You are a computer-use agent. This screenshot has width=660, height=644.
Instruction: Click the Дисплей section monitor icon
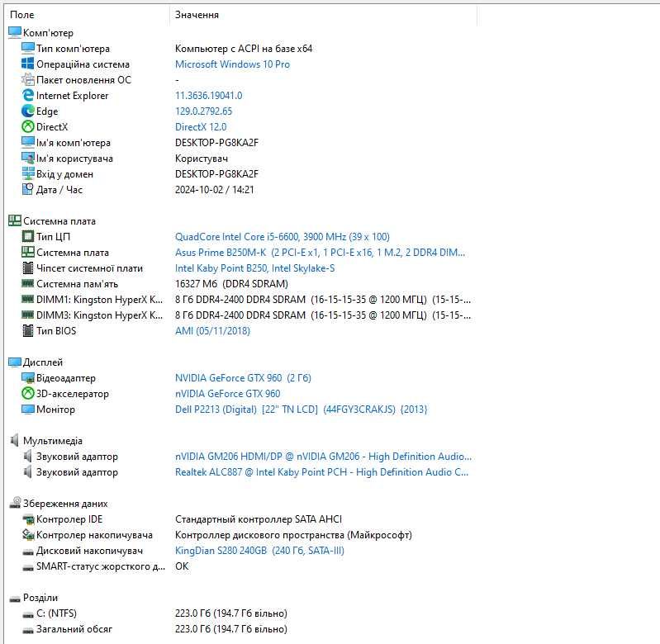pos(15,362)
